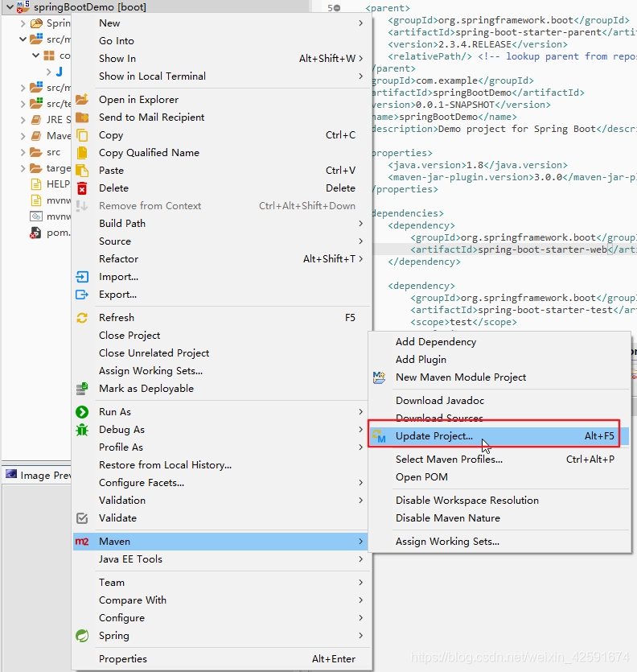Screen dimensions: 637x672
Task: Click the Import arrow icon
Action: coord(82,277)
